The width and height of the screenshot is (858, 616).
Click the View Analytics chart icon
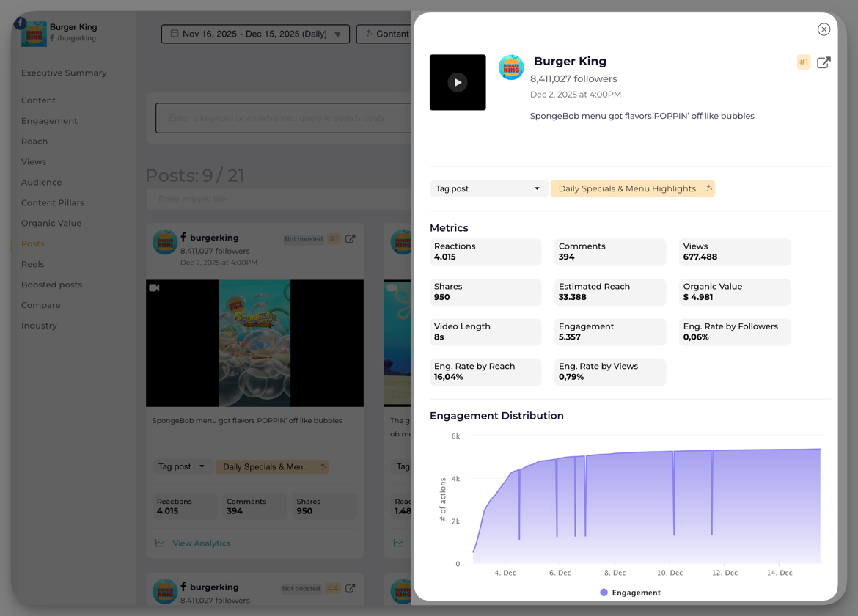point(160,543)
